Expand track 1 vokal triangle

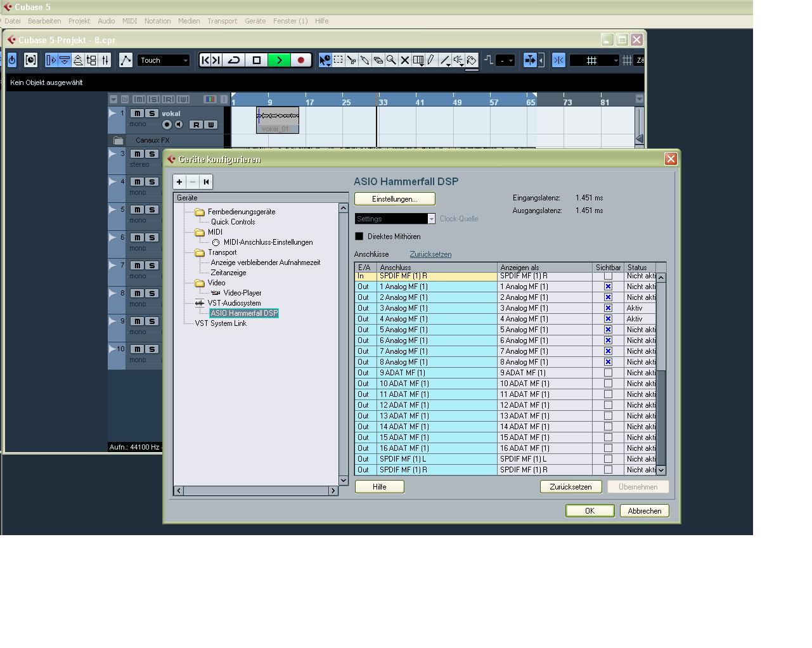(113, 113)
